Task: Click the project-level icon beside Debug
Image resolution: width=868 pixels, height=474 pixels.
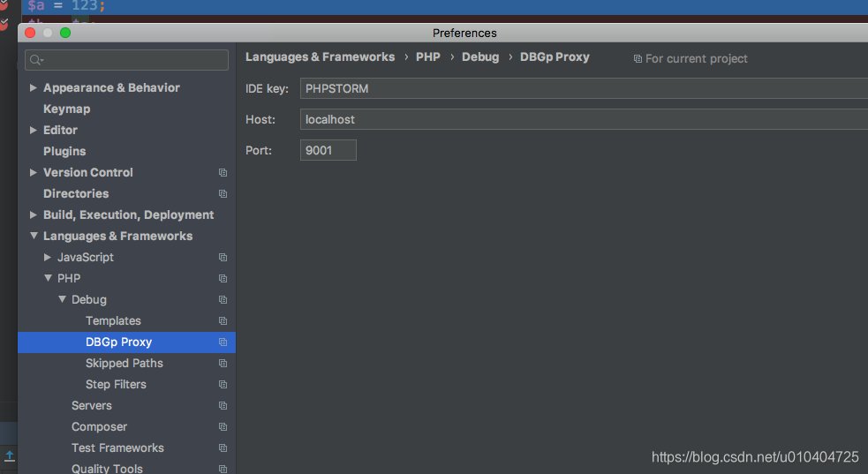Action: point(223,300)
